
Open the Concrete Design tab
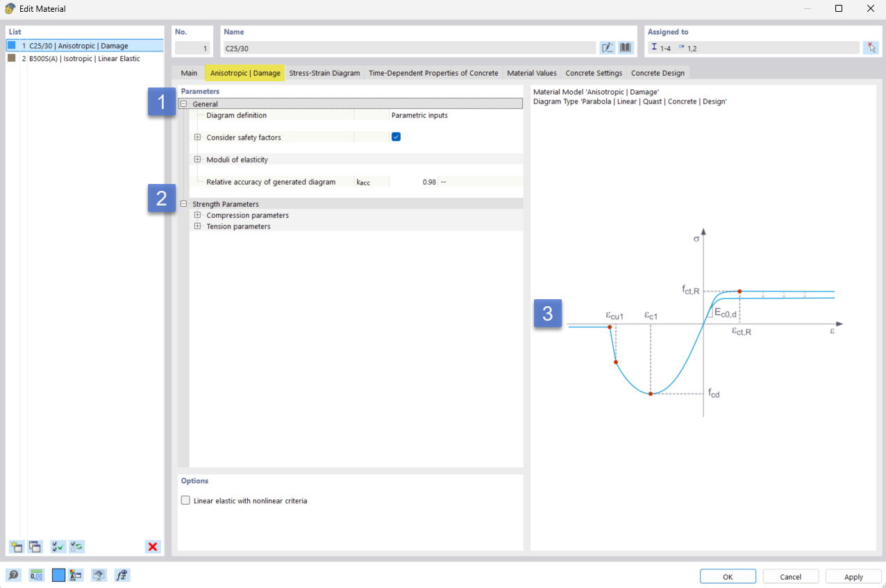(657, 73)
